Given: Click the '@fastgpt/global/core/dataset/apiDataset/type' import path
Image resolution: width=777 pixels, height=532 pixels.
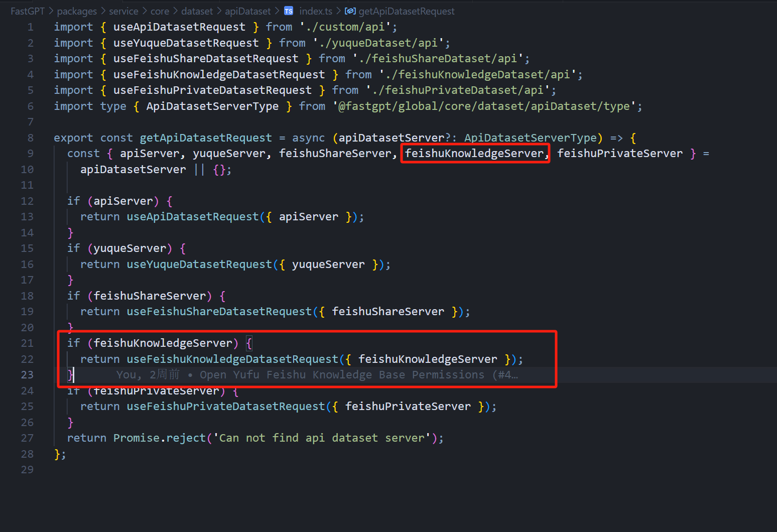Looking at the screenshot, I should [484, 106].
